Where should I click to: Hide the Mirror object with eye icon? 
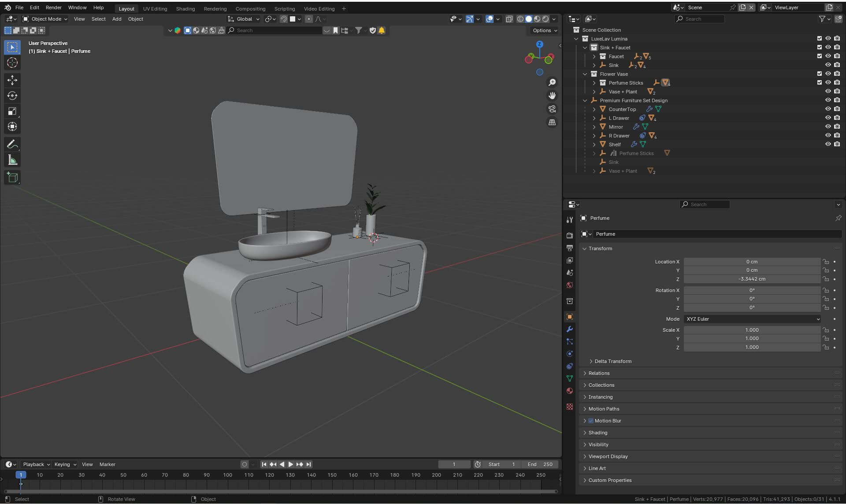tap(828, 126)
